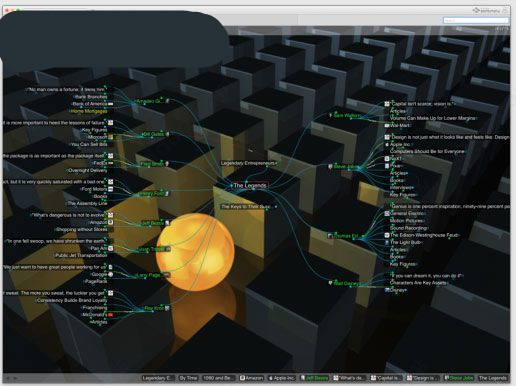
Task: Open the "Capital is... tab in the bottom bar
Action: [x=386, y=378]
